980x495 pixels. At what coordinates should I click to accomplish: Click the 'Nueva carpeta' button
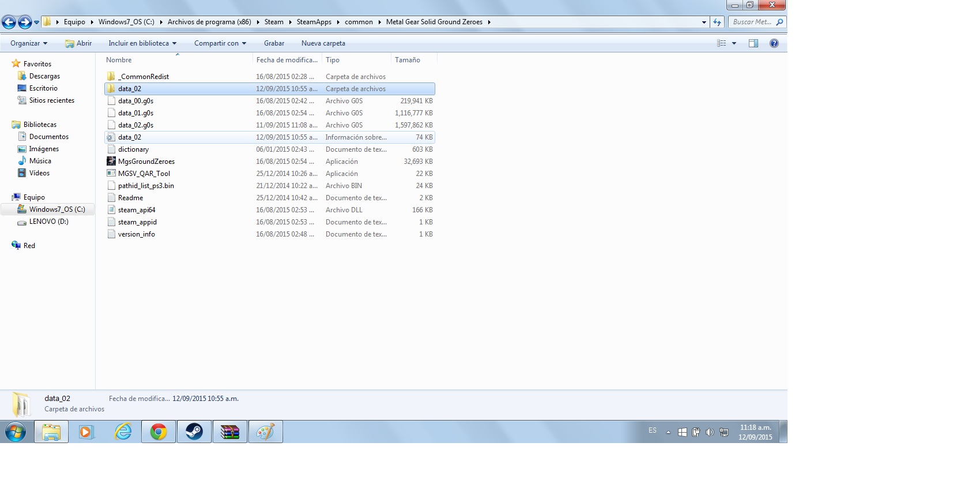point(323,43)
